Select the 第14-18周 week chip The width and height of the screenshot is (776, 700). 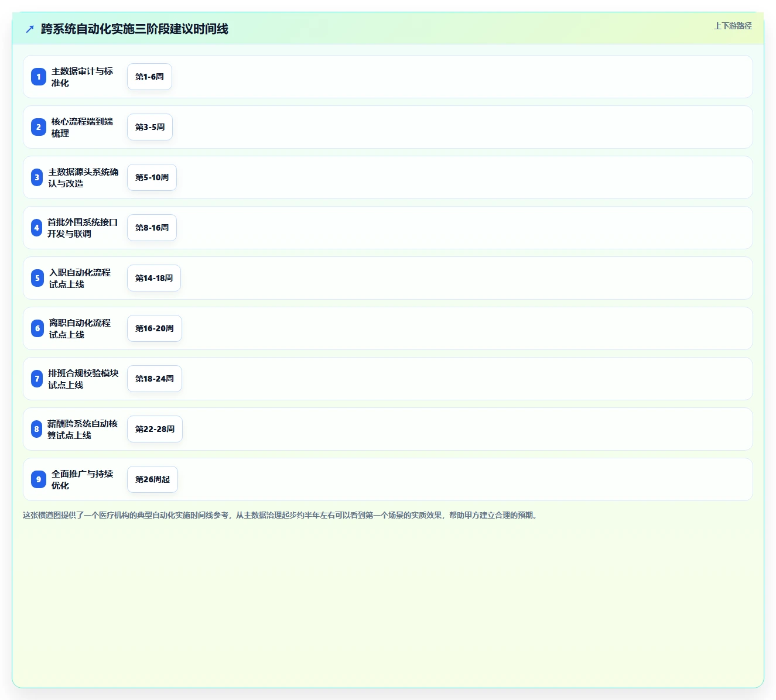154,278
